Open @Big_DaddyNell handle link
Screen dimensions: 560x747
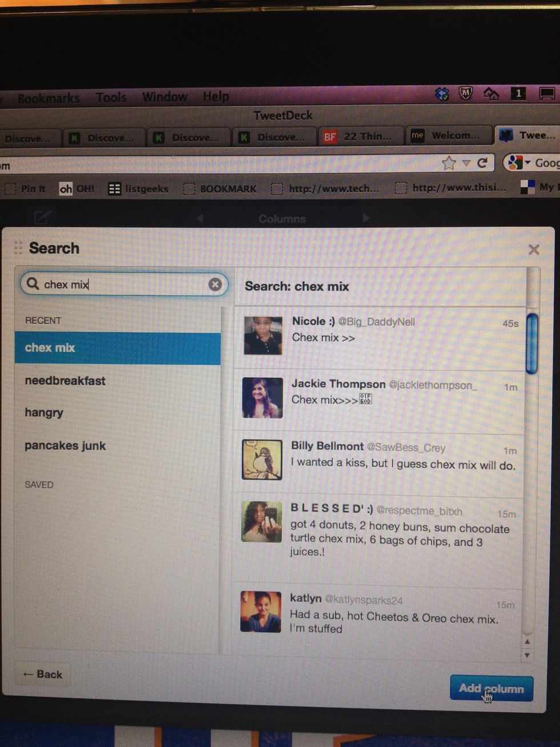pyautogui.click(x=377, y=322)
